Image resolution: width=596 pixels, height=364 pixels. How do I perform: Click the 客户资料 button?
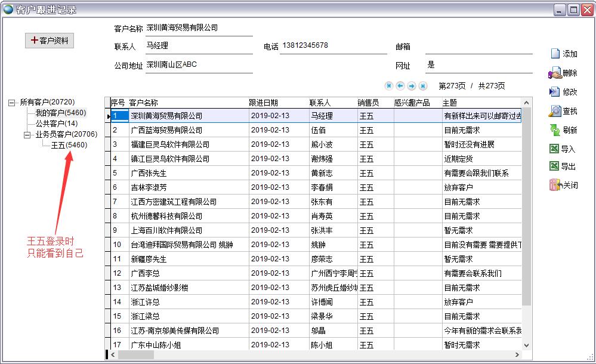click(50, 40)
